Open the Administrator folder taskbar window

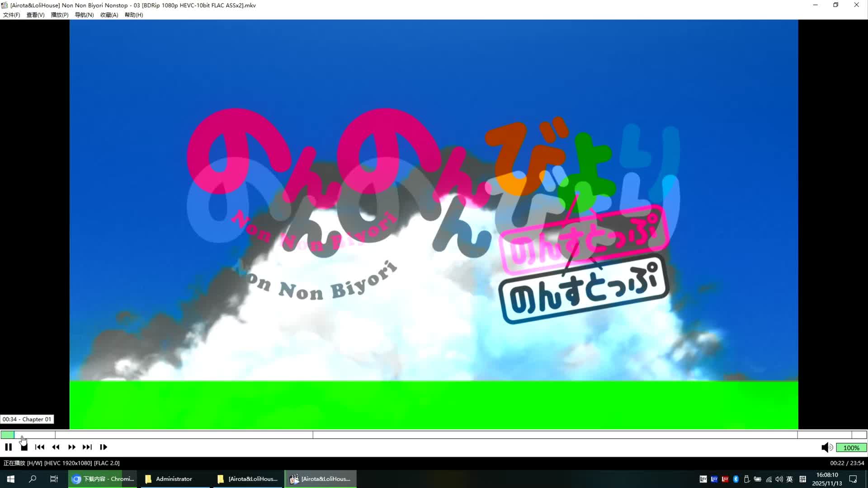tap(174, 479)
